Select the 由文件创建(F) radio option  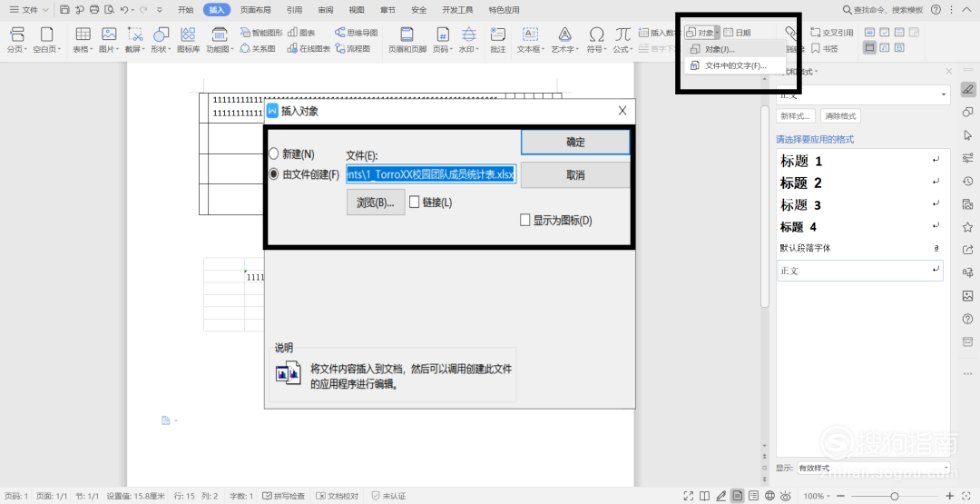point(304,174)
